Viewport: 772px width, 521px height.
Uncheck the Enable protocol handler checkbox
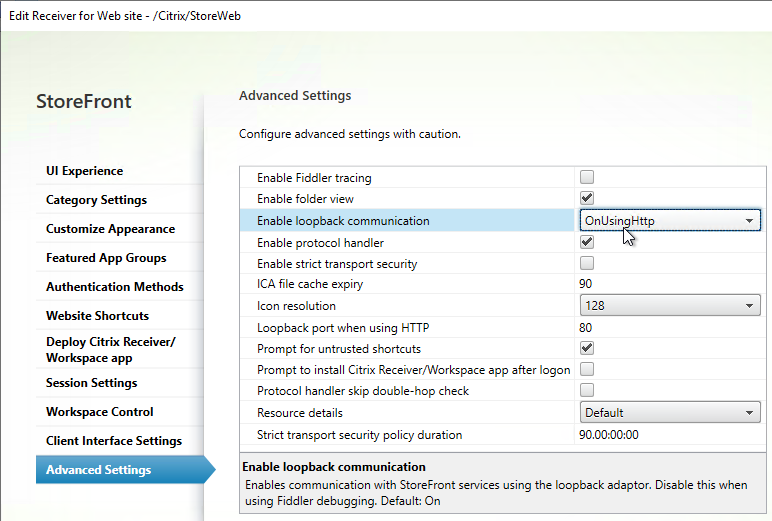pos(586,242)
